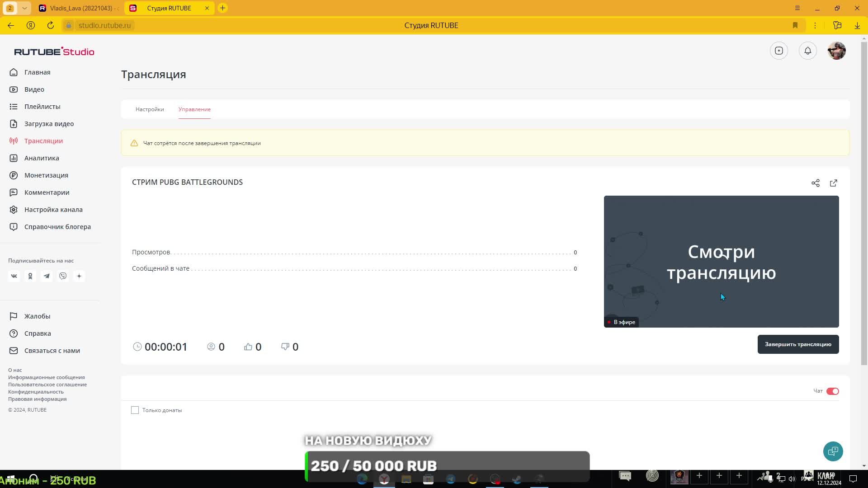The width and height of the screenshot is (868, 488).
Task: Go back in the browser
Action: 11,25
